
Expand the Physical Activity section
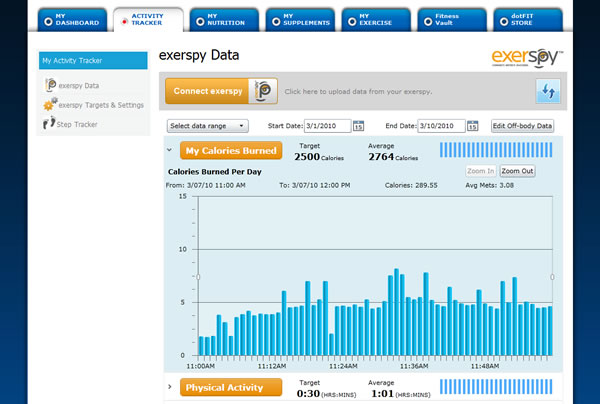[x=170, y=387]
